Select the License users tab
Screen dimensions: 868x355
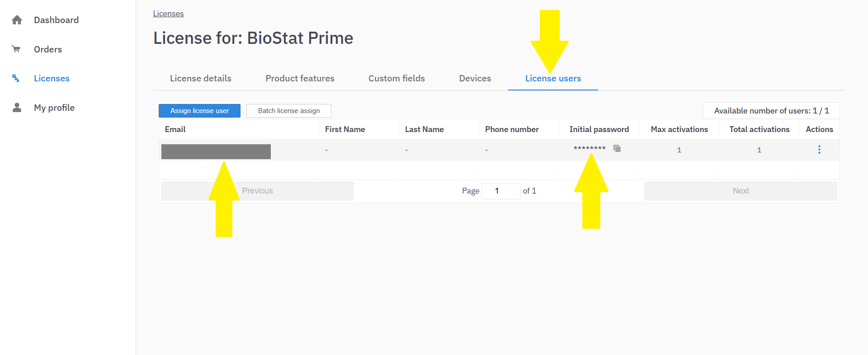[553, 78]
